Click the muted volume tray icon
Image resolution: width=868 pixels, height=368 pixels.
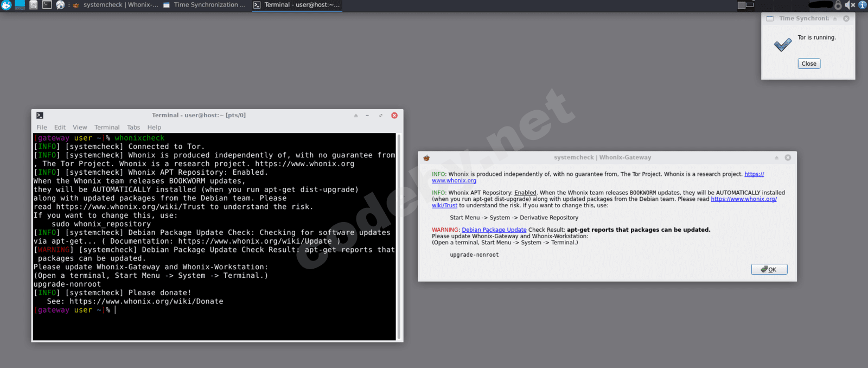(850, 5)
